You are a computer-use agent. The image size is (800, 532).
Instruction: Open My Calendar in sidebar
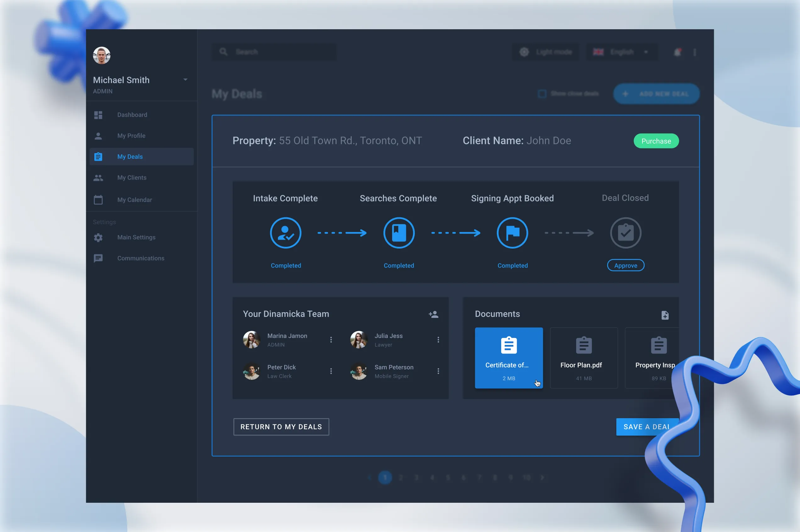pyautogui.click(x=134, y=200)
